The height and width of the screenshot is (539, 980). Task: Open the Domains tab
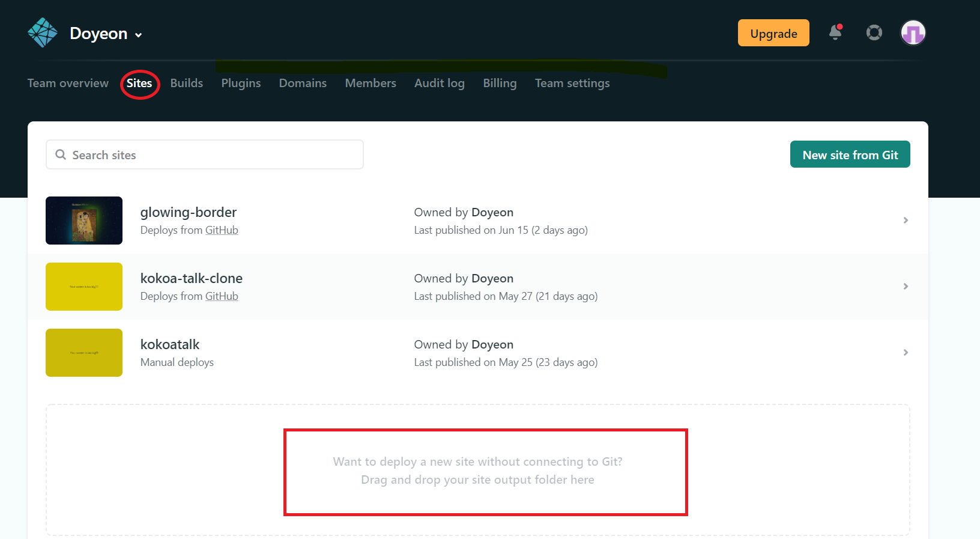[x=303, y=83]
